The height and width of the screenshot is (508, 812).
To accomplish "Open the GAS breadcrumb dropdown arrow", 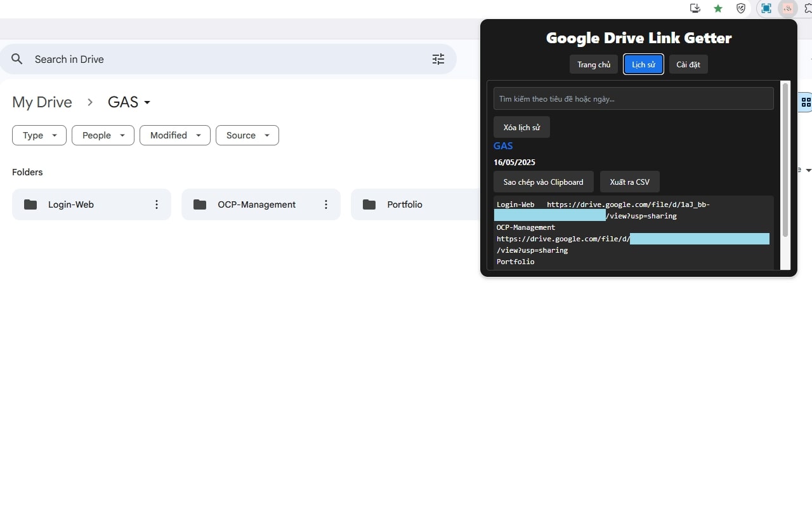I will pos(147,102).
